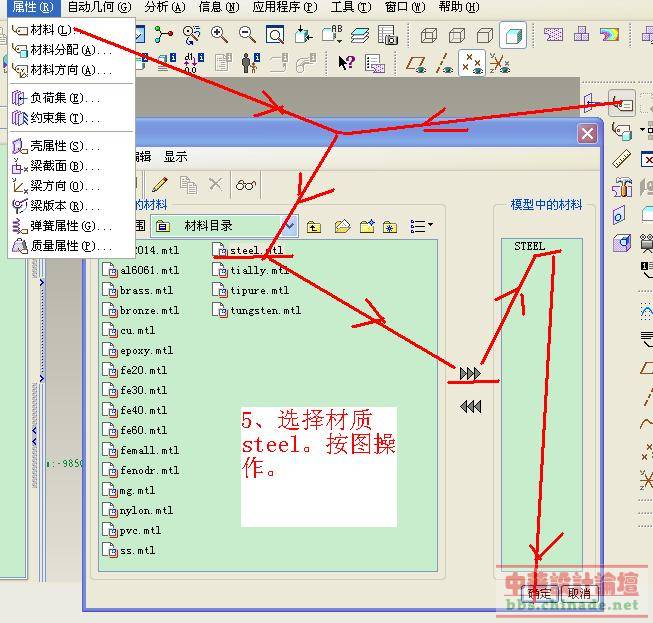Select no hidden display style
This screenshot has width=653, height=623.
[485, 35]
